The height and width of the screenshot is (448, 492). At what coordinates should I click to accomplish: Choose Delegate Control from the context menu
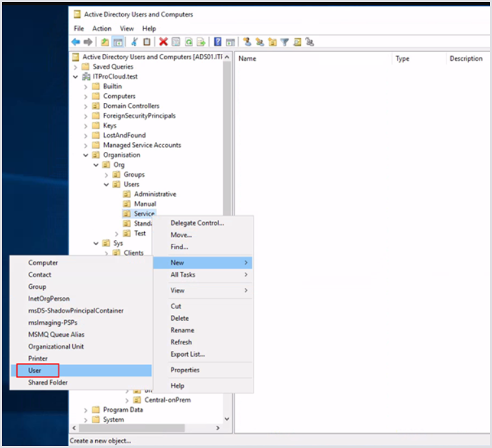pyautogui.click(x=197, y=223)
